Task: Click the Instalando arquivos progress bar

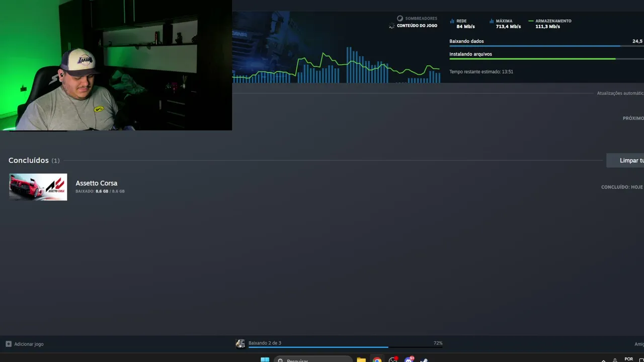Action: [546, 59]
